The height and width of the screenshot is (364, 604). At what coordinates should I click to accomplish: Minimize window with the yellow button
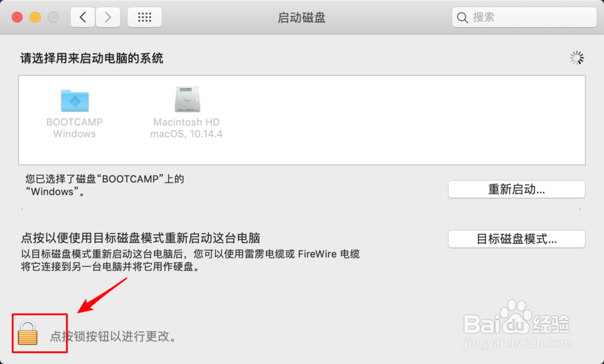35,18
